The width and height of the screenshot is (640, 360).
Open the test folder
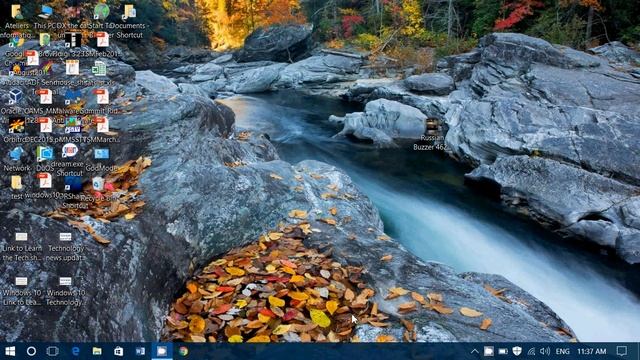pyautogui.click(x=17, y=182)
